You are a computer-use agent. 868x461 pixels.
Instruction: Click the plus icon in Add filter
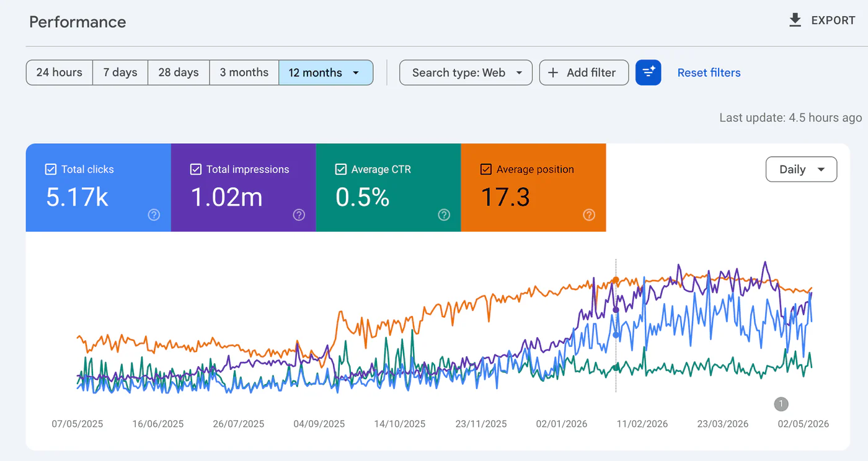click(553, 72)
